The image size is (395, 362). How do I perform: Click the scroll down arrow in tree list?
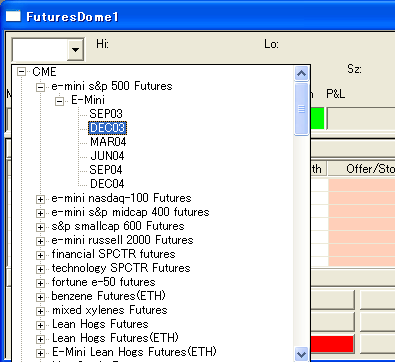[x=301, y=354]
